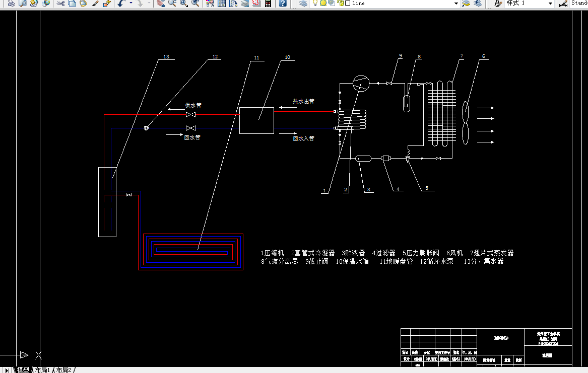Click the Redo arrow
This screenshot has height=373, width=588.
click(140, 4)
